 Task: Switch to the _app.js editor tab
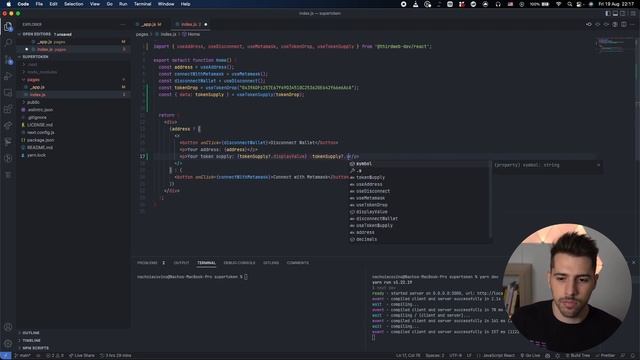(x=151, y=24)
